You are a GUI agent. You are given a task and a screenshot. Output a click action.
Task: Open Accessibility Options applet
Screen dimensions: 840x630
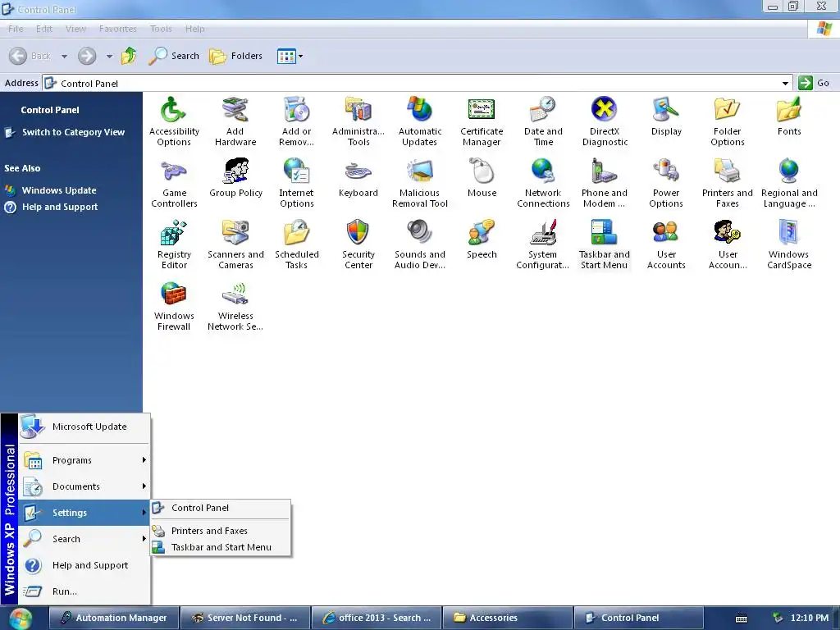[174, 121]
